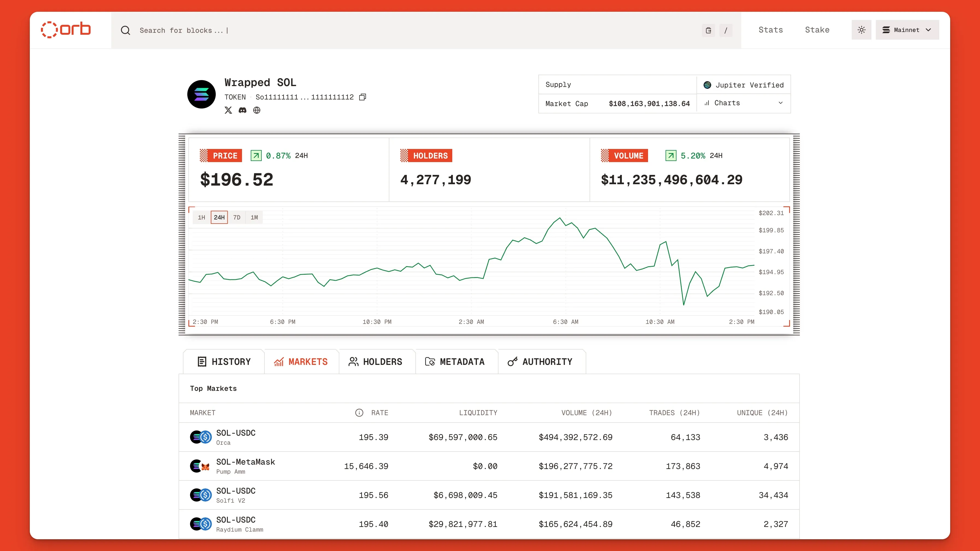Click the Charts bar icon

click(x=707, y=103)
